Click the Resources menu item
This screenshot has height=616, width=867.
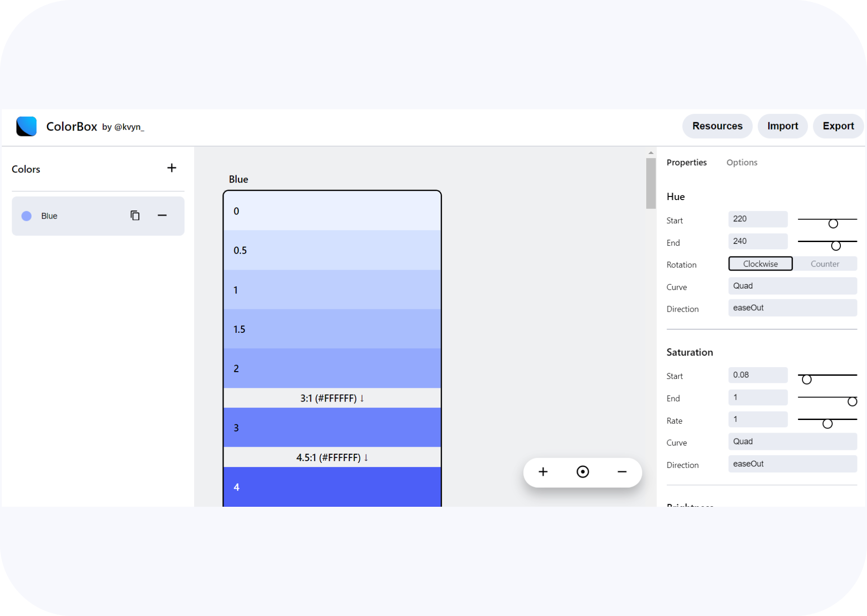pos(718,126)
